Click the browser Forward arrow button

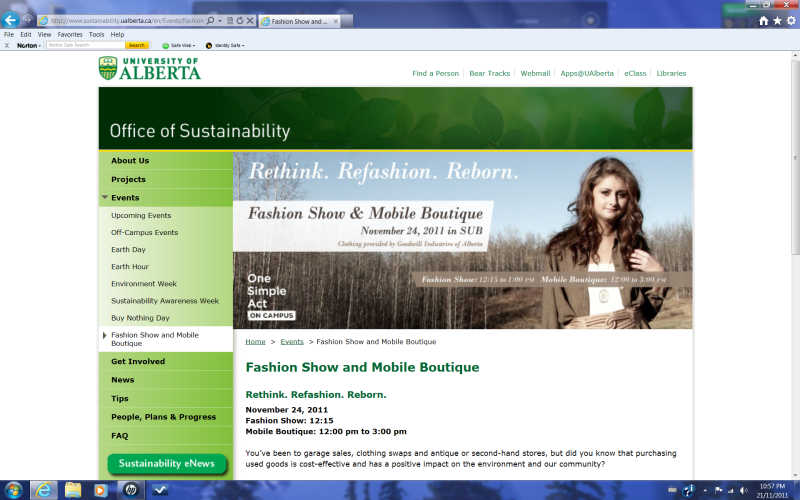[28, 20]
